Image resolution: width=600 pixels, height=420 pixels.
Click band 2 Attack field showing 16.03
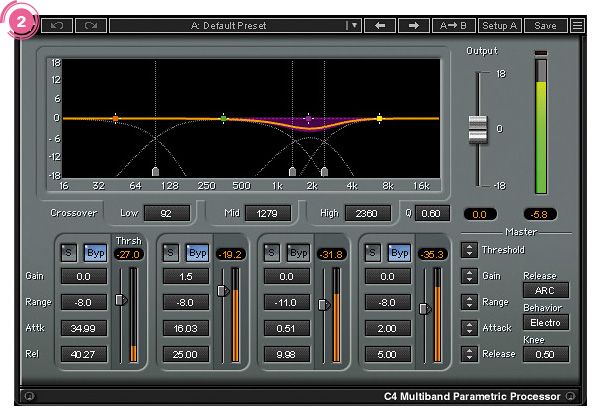coord(186,328)
